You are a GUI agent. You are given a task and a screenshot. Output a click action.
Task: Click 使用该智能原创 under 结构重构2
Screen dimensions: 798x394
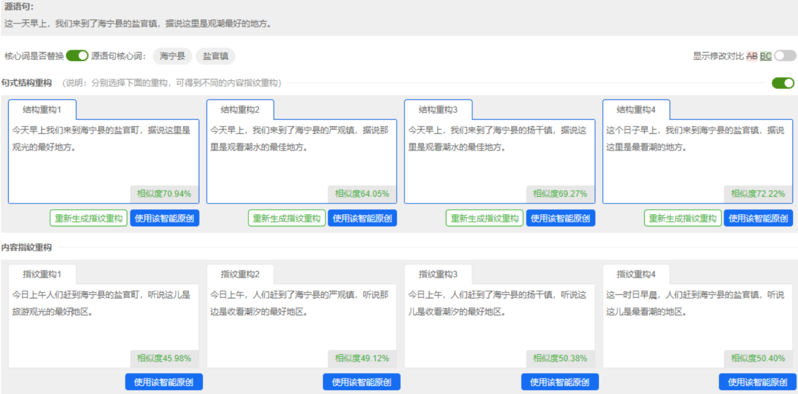(x=362, y=218)
